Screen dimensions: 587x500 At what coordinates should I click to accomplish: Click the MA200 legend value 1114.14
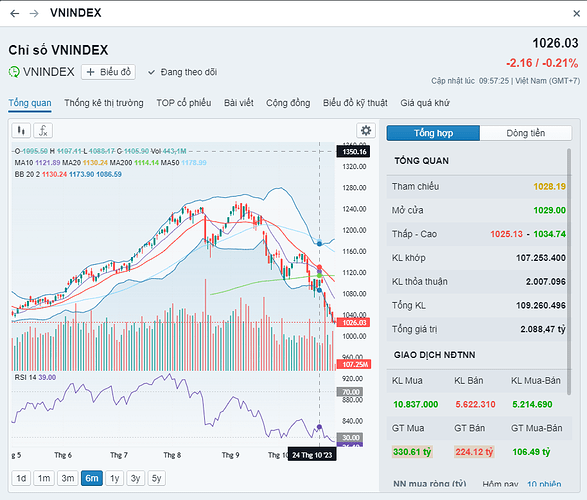146,162
